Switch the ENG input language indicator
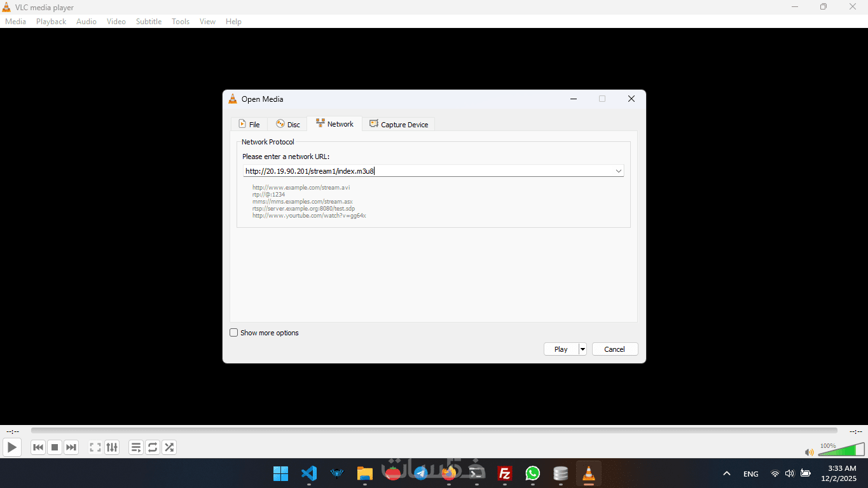This screenshot has width=868, height=488. pos(750,473)
